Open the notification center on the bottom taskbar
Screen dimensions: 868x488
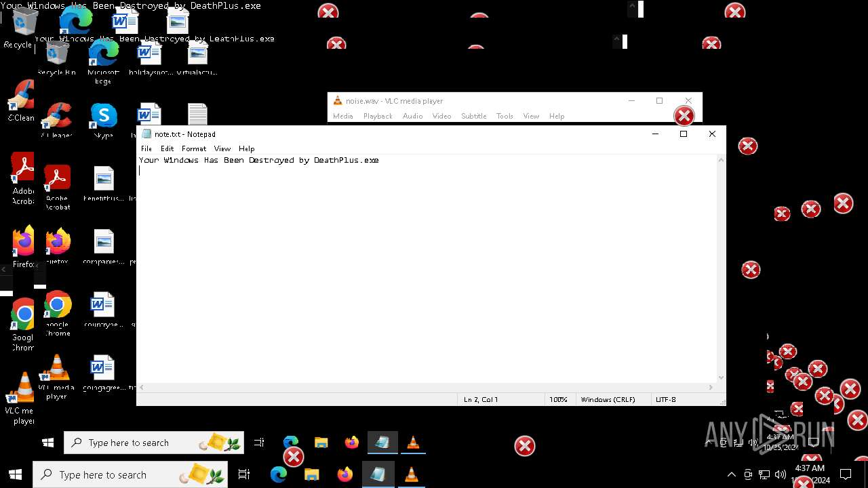click(x=846, y=474)
